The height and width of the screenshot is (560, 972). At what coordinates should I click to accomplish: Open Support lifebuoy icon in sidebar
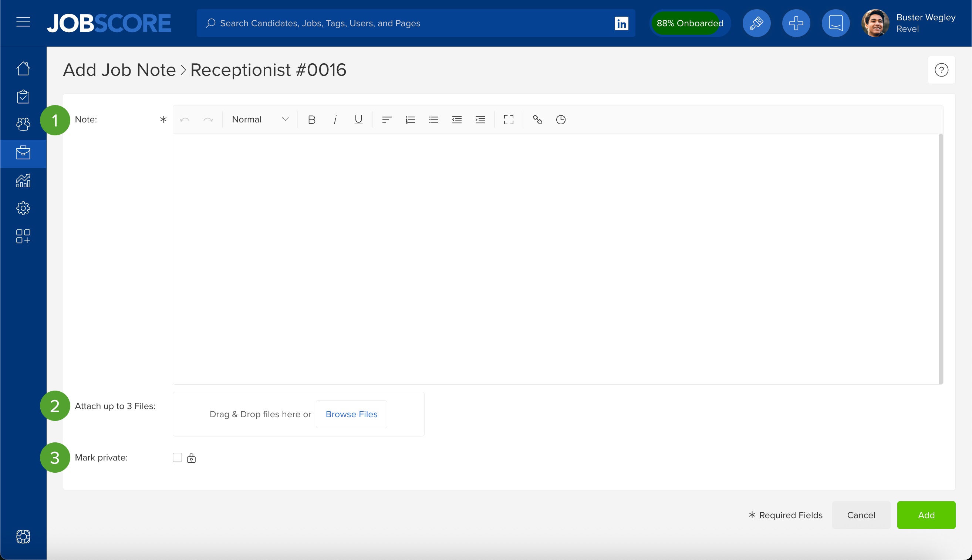pyautogui.click(x=23, y=537)
